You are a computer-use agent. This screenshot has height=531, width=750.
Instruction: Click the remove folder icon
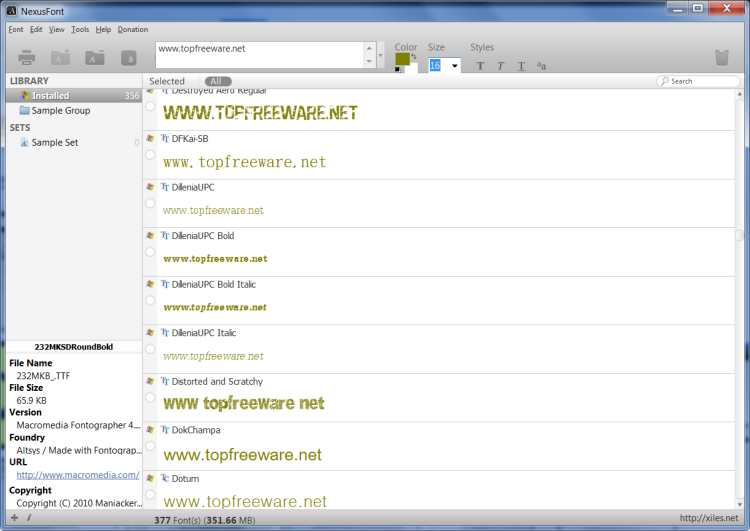click(x=95, y=57)
